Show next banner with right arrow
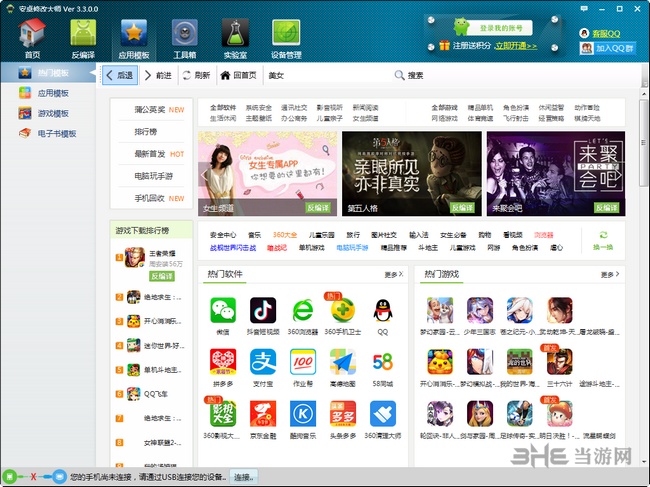This screenshot has width=650, height=487. (x=618, y=174)
